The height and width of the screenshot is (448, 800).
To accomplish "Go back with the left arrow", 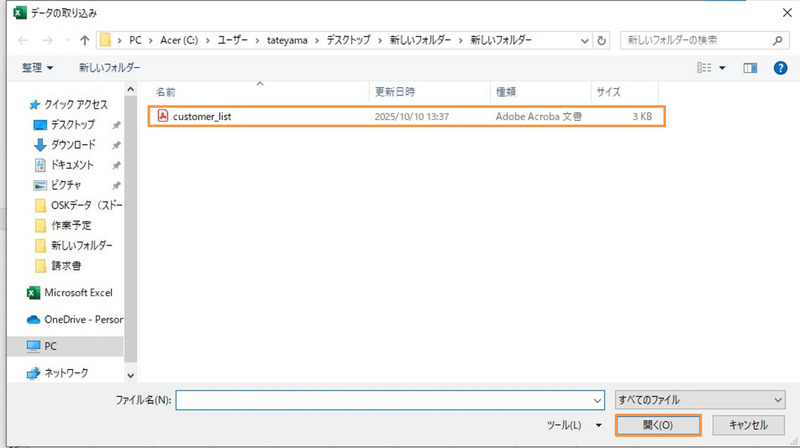I will tap(23, 40).
